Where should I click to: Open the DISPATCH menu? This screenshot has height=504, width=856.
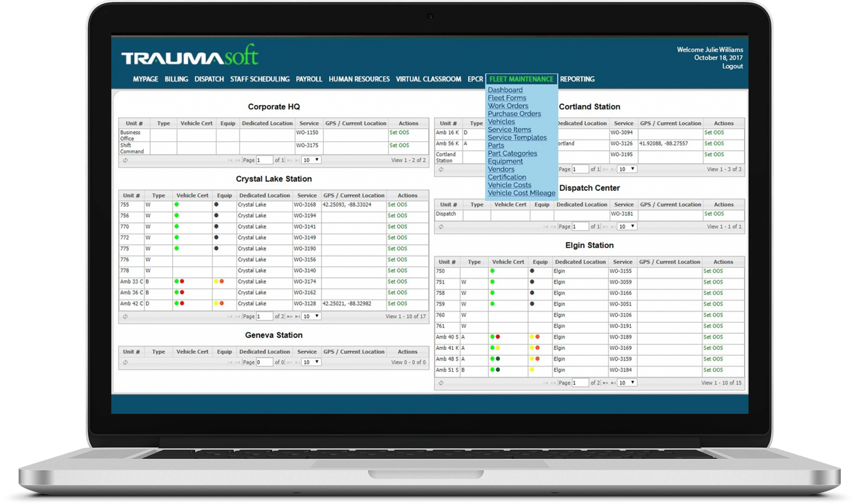[x=209, y=79]
